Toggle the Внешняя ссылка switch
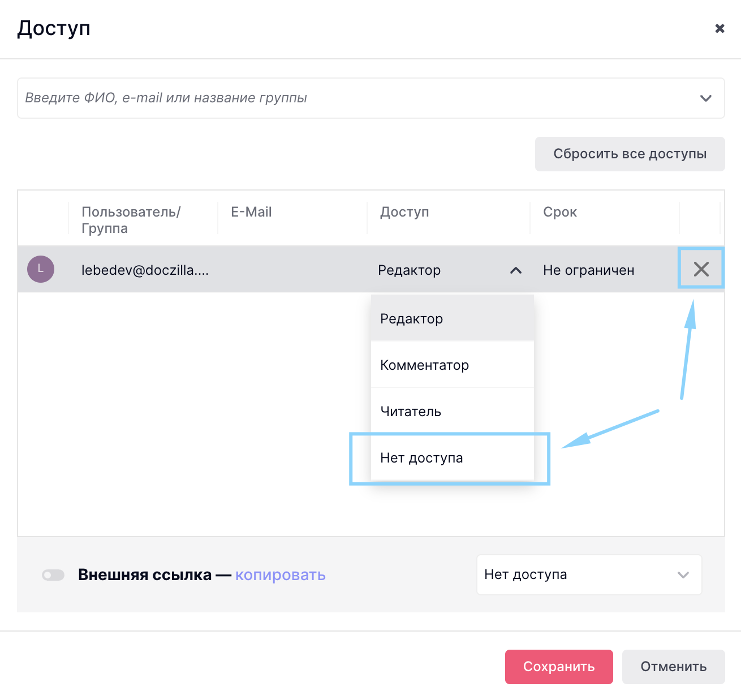The height and width of the screenshot is (700, 741). tap(53, 575)
